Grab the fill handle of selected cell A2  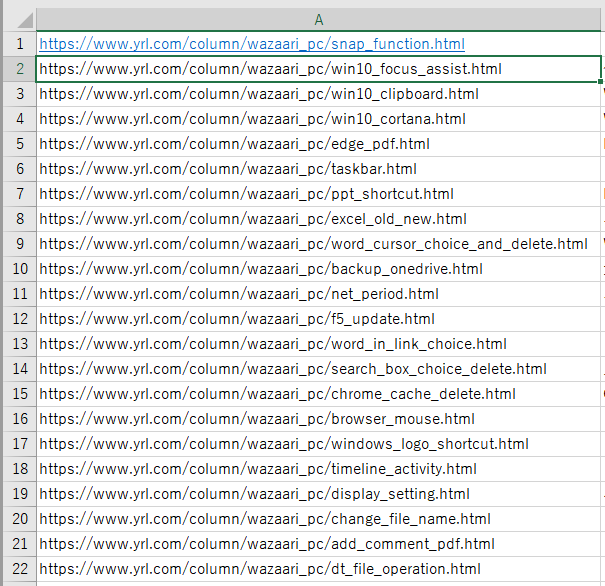pos(600,81)
